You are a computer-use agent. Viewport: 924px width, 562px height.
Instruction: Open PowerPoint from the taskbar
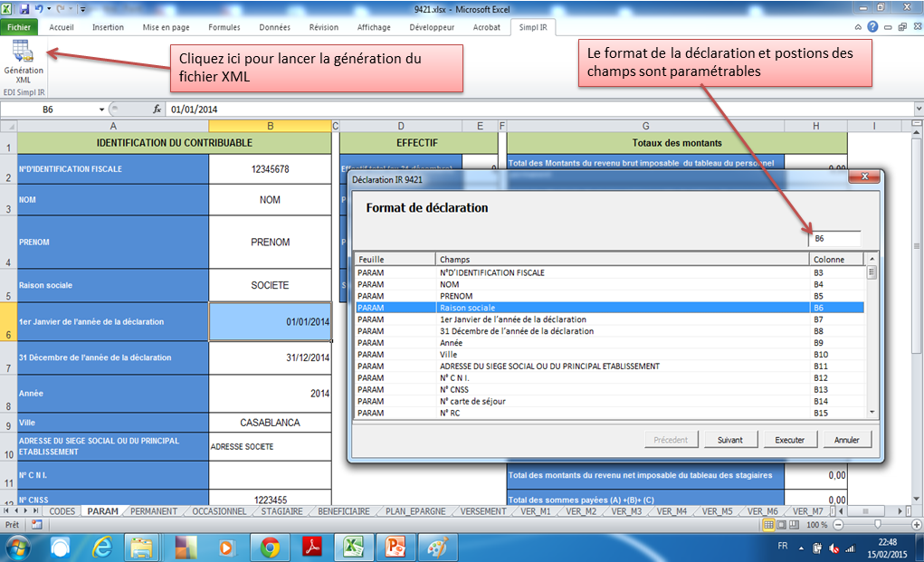[395, 547]
